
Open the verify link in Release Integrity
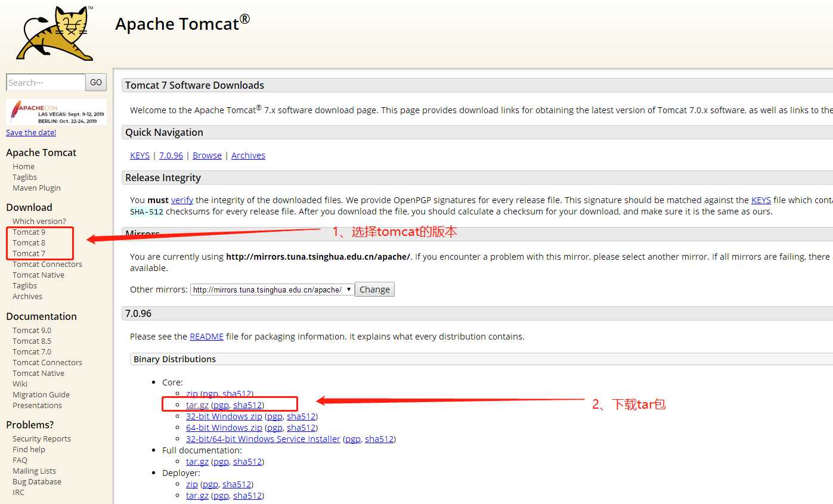(x=182, y=200)
